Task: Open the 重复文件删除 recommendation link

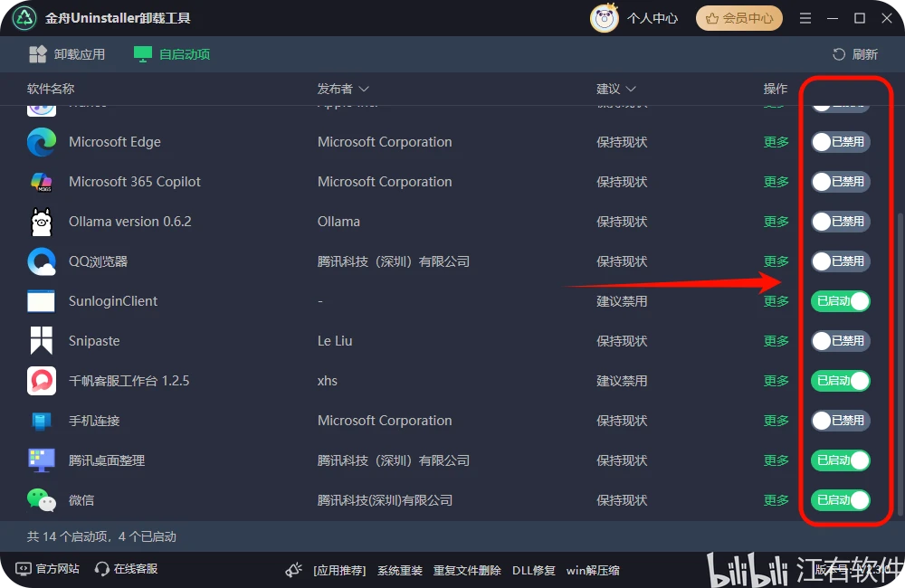Action: point(467,571)
